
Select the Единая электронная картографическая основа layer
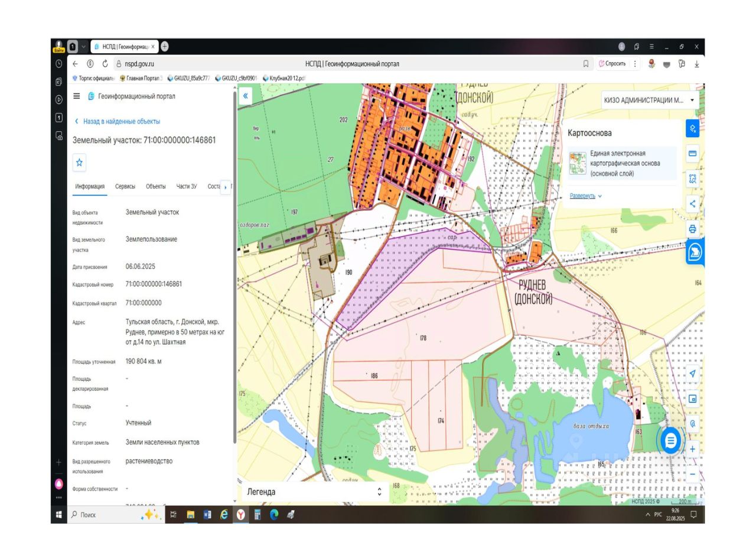pos(621,163)
